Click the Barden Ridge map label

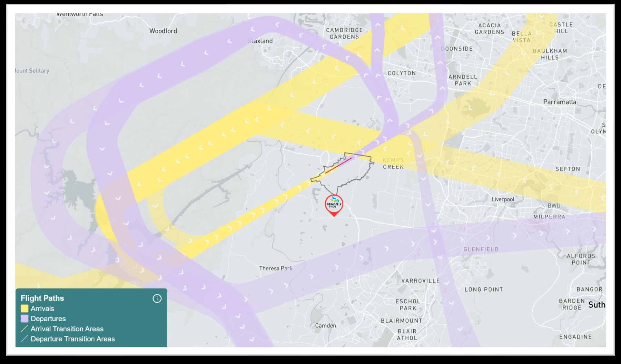tap(572, 304)
